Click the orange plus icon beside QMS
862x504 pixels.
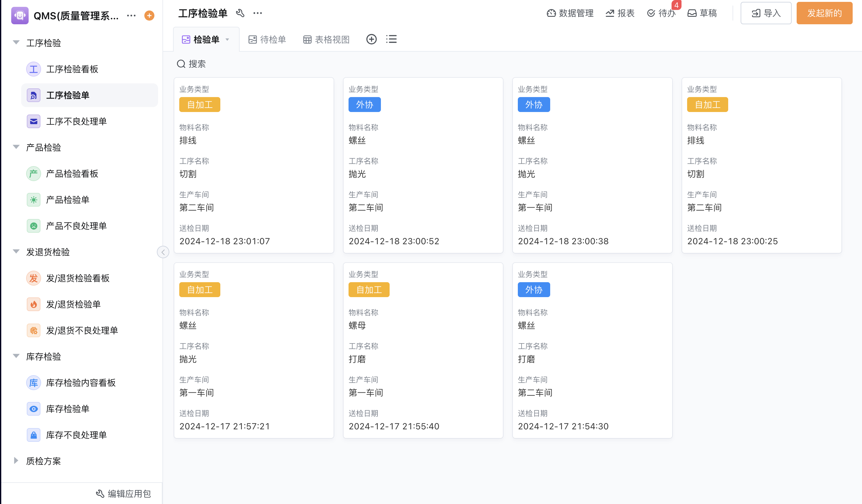149,15
